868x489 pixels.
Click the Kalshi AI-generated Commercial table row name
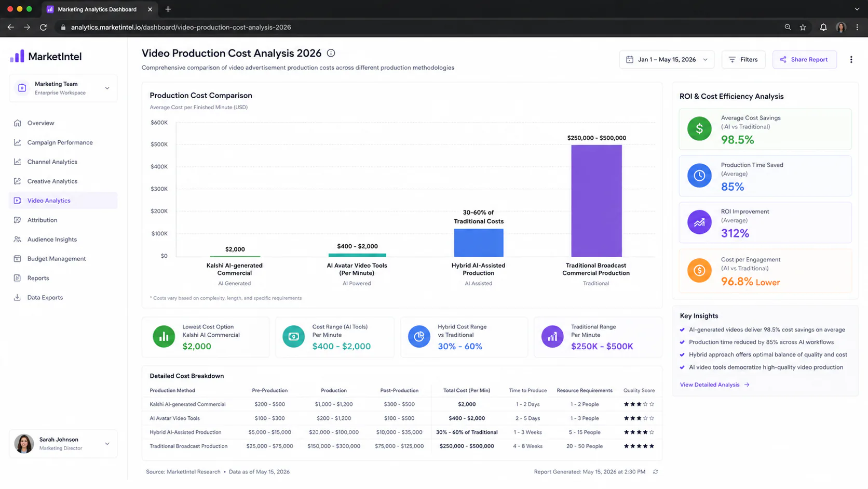pyautogui.click(x=187, y=404)
